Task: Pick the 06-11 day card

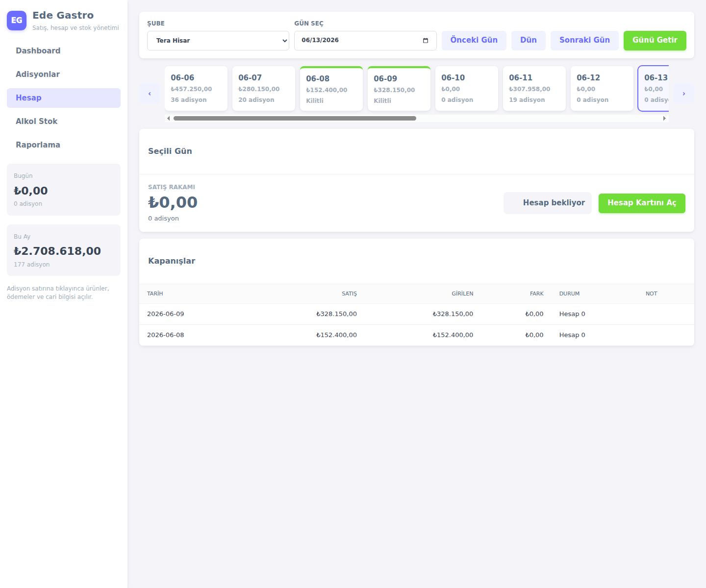Action: 534,89
